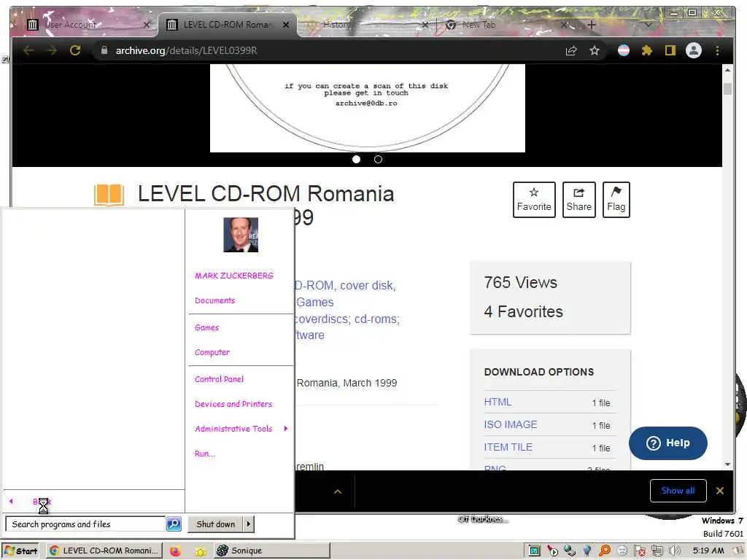This screenshot has height=560, width=747.
Task: Open Games from Start menu
Action: point(206,327)
